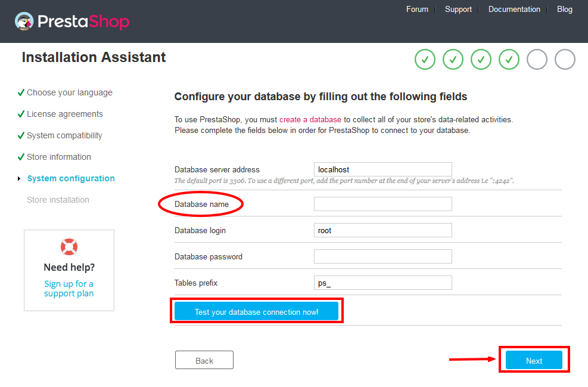
Task: Click the Next button
Action: (534, 360)
